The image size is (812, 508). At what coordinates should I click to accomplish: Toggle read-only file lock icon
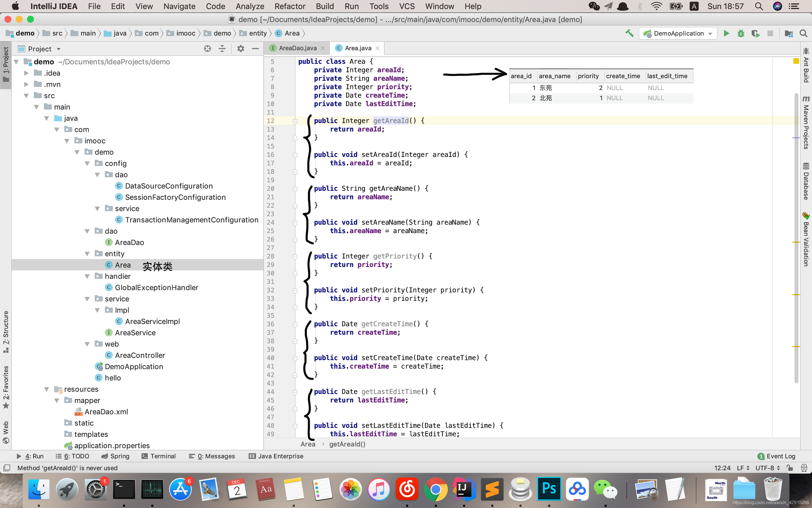[x=790, y=468]
